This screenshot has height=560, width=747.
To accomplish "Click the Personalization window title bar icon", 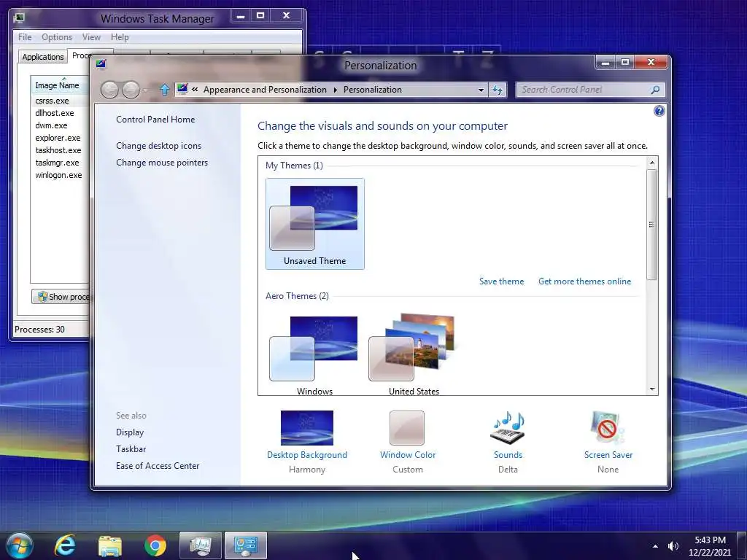I will (x=101, y=64).
